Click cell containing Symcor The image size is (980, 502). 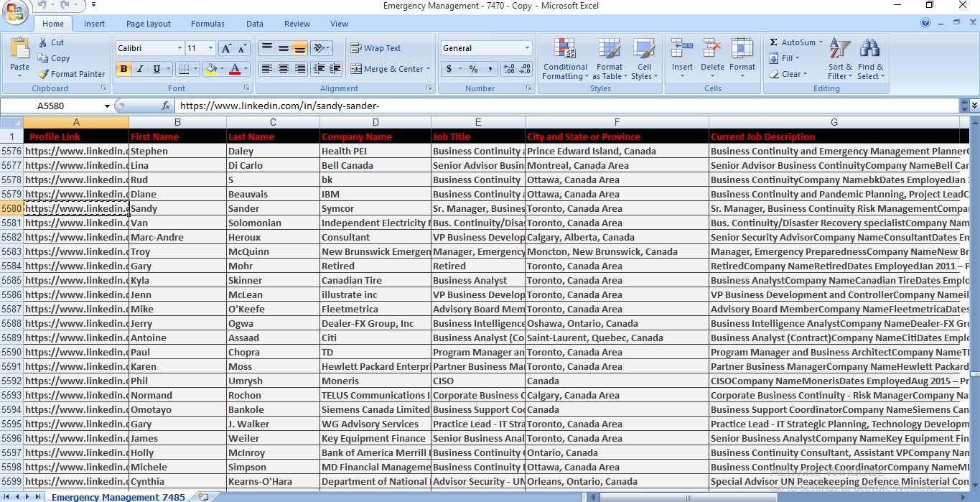pos(375,208)
